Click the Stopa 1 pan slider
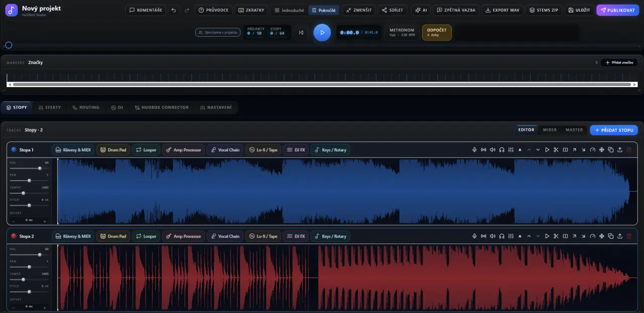Image resolution: width=644 pixels, height=313 pixels. coord(29,180)
